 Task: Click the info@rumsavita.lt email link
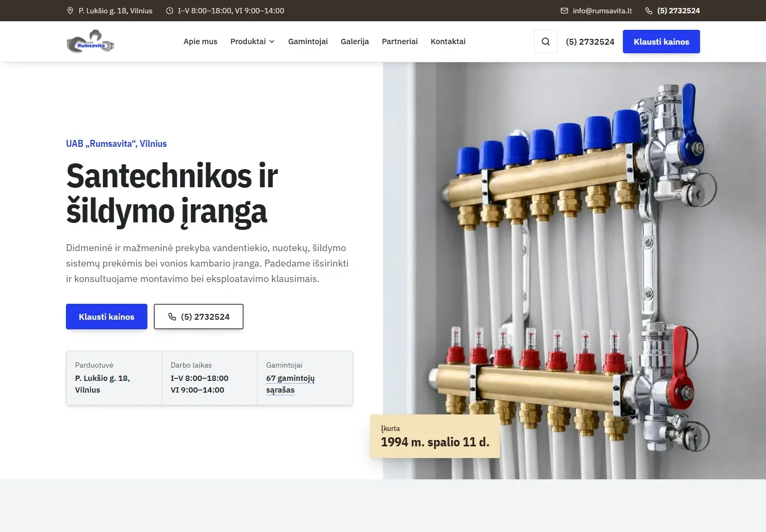pos(602,11)
